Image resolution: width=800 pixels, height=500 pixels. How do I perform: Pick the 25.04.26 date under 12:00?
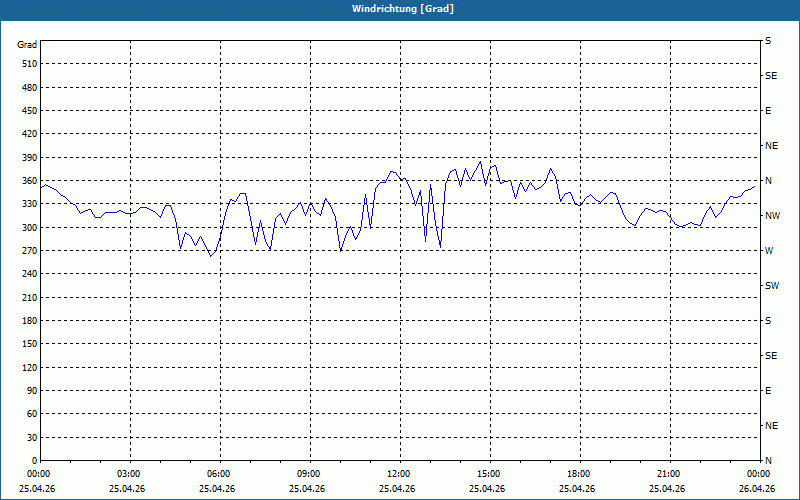tap(397, 489)
